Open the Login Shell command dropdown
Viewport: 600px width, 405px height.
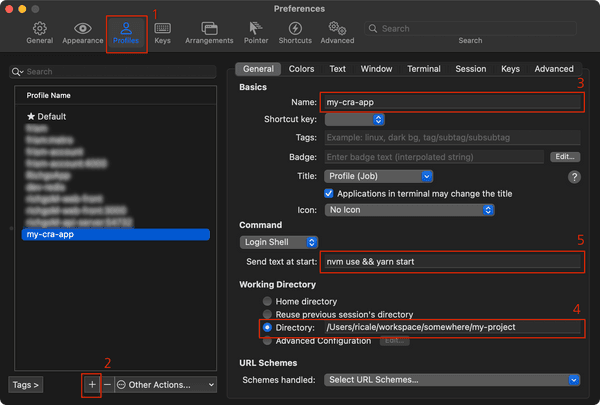[x=279, y=242]
